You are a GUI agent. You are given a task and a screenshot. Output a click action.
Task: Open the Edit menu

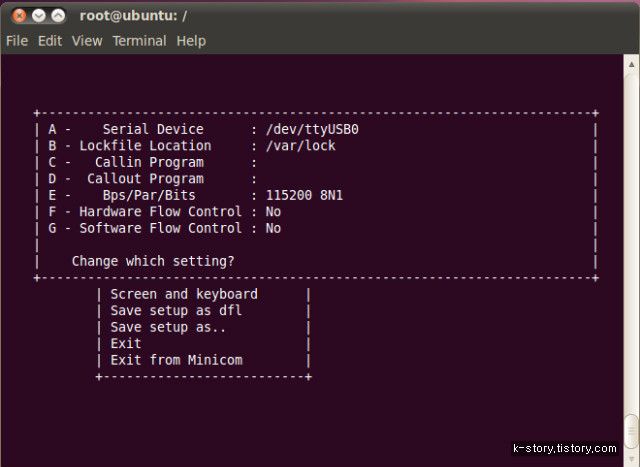point(50,41)
